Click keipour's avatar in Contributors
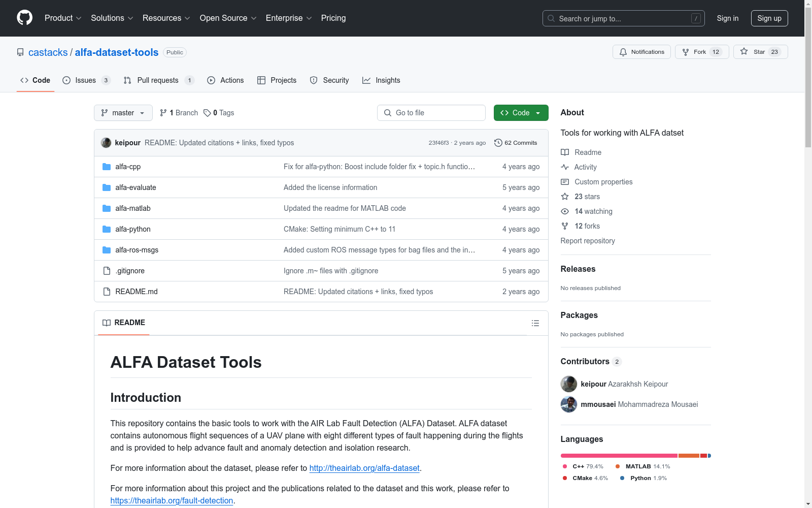The height and width of the screenshot is (508, 812). click(x=569, y=384)
